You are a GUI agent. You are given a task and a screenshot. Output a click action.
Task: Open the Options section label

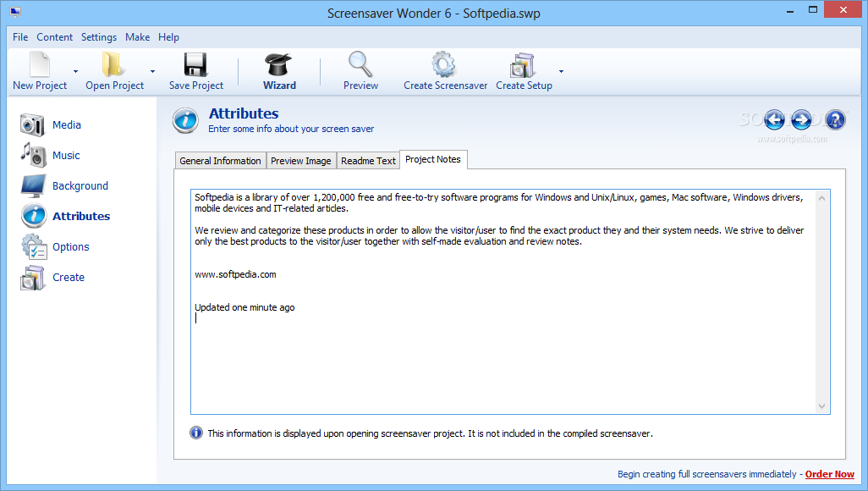click(71, 247)
